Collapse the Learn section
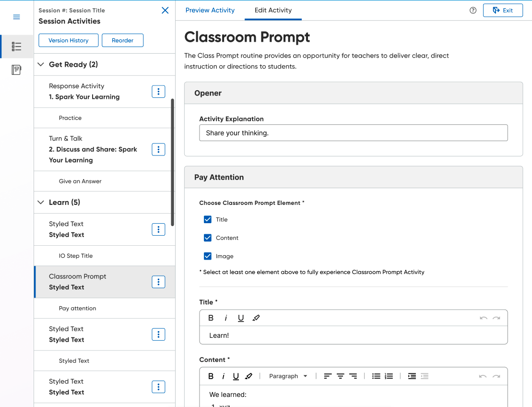 click(41, 203)
